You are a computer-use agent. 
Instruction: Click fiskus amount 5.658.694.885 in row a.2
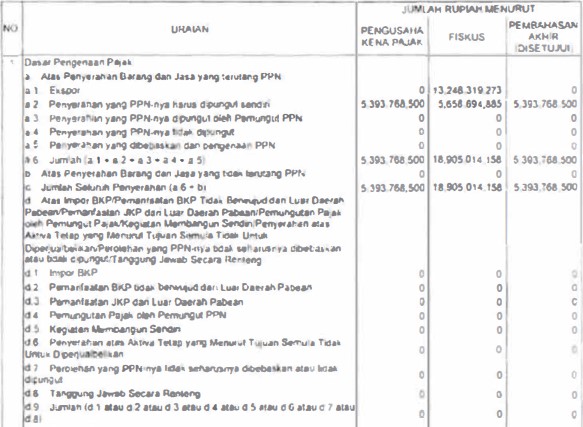click(x=470, y=104)
